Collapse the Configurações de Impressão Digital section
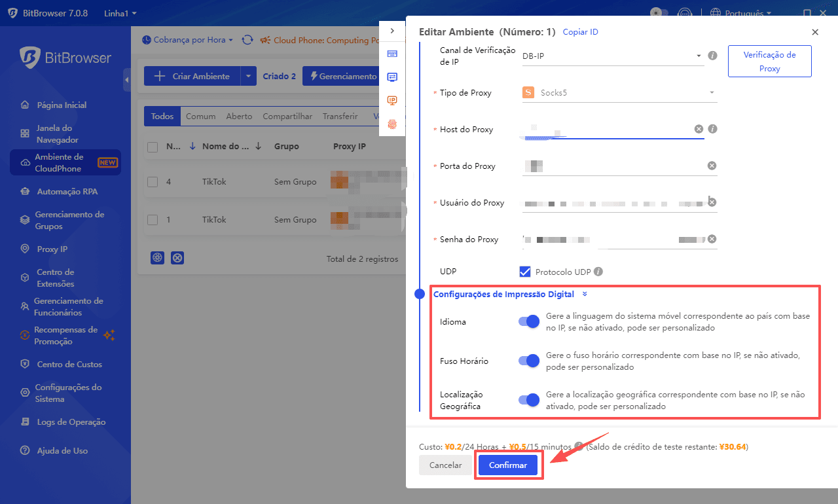838x504 pixels. coord(585,295)
